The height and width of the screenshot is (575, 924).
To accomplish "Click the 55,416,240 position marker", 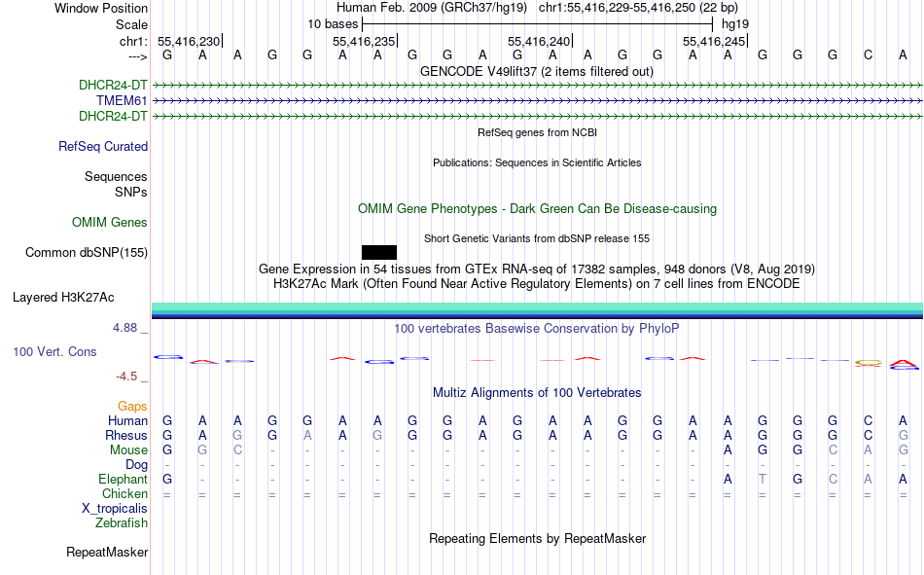I will [539, 41].
